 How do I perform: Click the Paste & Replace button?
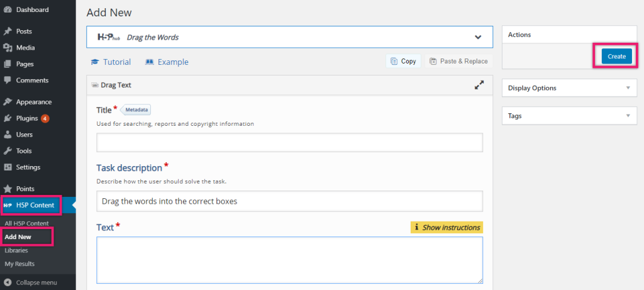[x=458, y=61]
